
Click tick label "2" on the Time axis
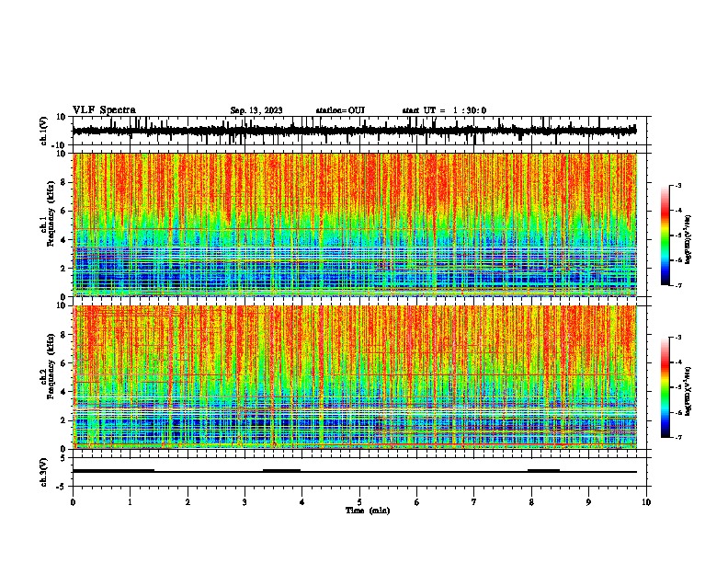(x=188, y=502)
